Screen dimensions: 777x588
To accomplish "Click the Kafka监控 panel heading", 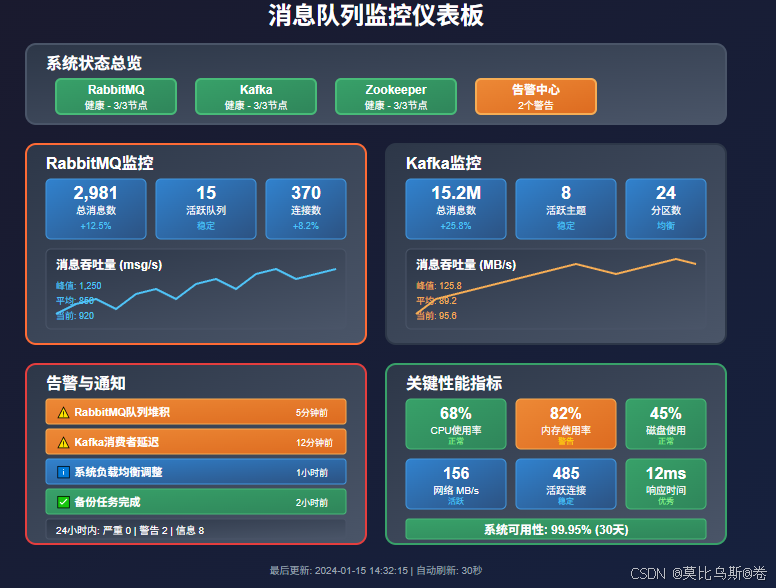I will point(444,163).
